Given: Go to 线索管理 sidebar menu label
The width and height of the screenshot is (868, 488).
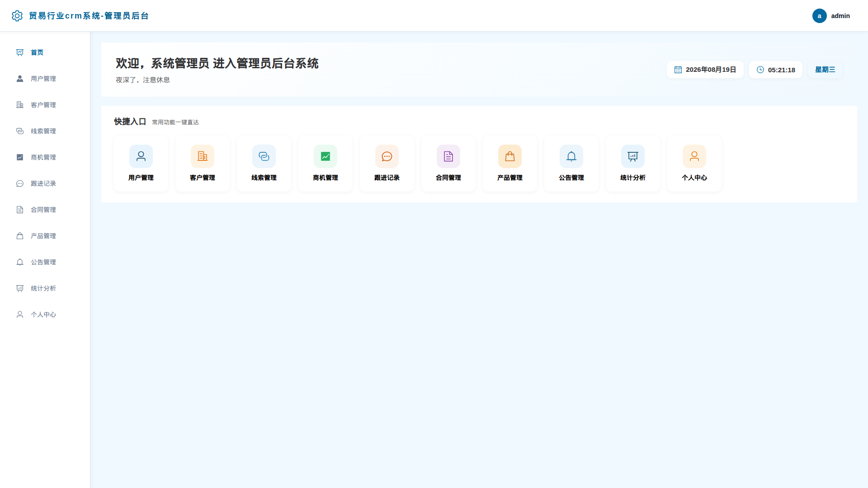Looking at the screenshot, I should click(x=43, y=131).
